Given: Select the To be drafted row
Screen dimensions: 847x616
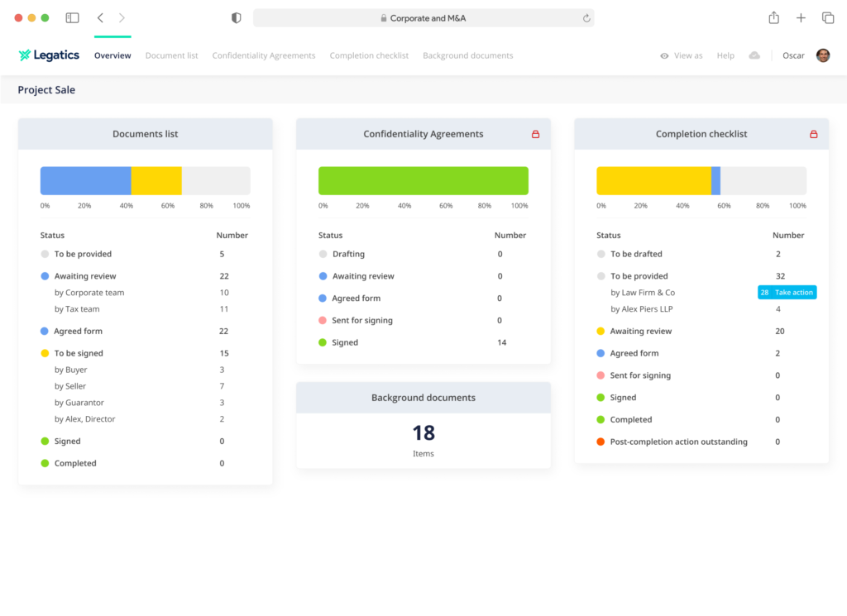Looking at the screenshot, I should click(701, 254).
